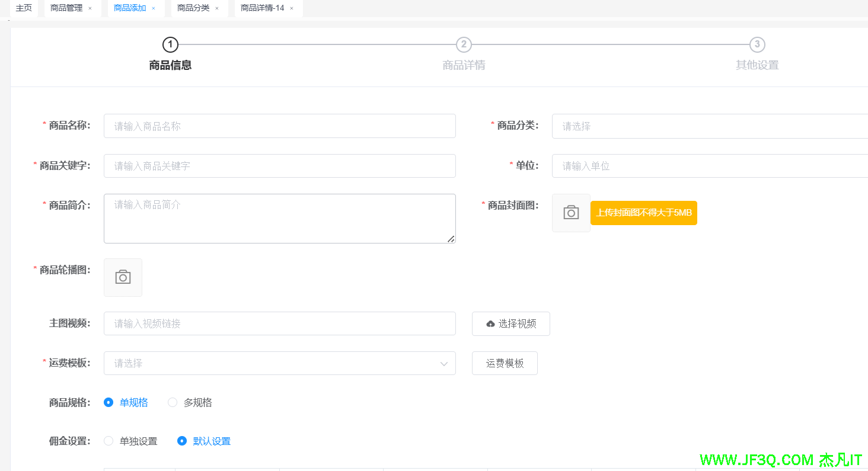Image resolution: width=868 pixels, height=471 pixels.
Task: Click the camera icon for 商品封面图 upload
Action: point(571,213)
